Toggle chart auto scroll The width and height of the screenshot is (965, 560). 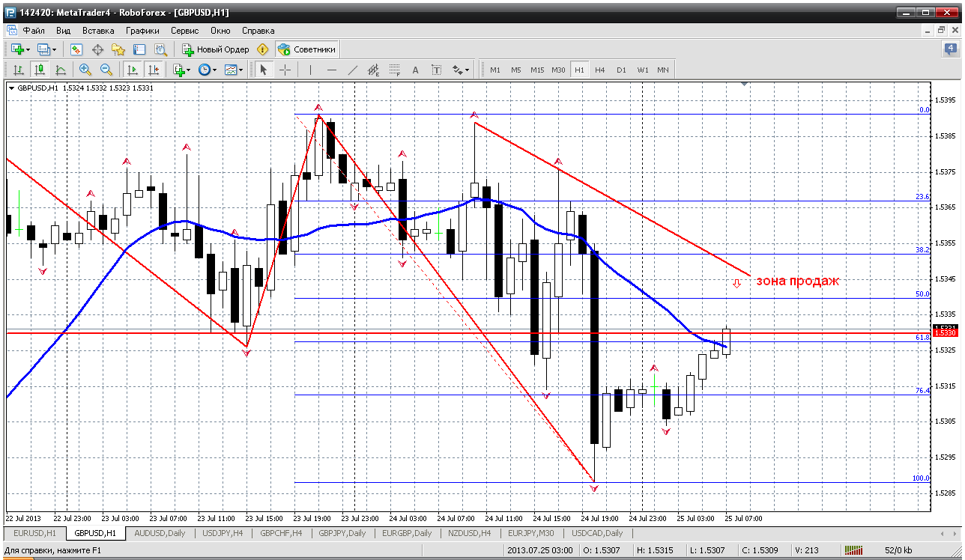133,70
